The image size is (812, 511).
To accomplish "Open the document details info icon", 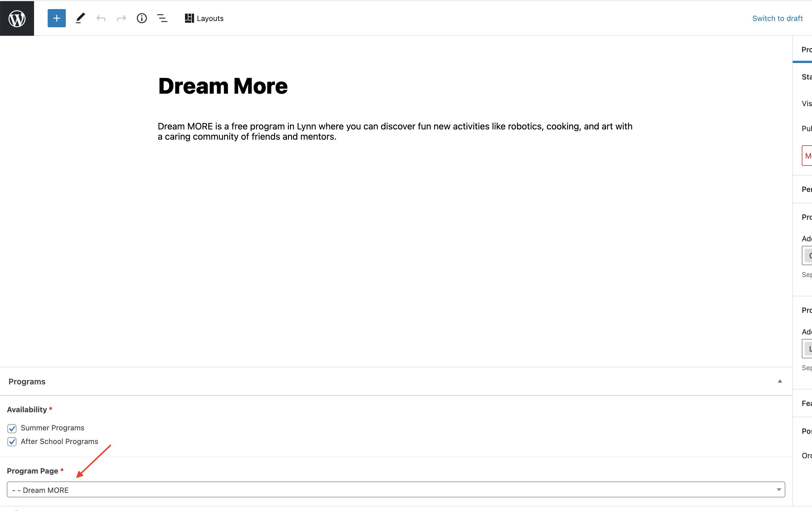I will pyautogui.click(x=142, y=18).
